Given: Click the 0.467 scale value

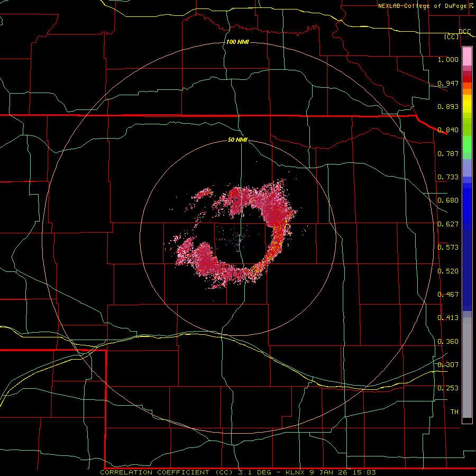Looking at the screenshot, I should (x=448, y=295).
